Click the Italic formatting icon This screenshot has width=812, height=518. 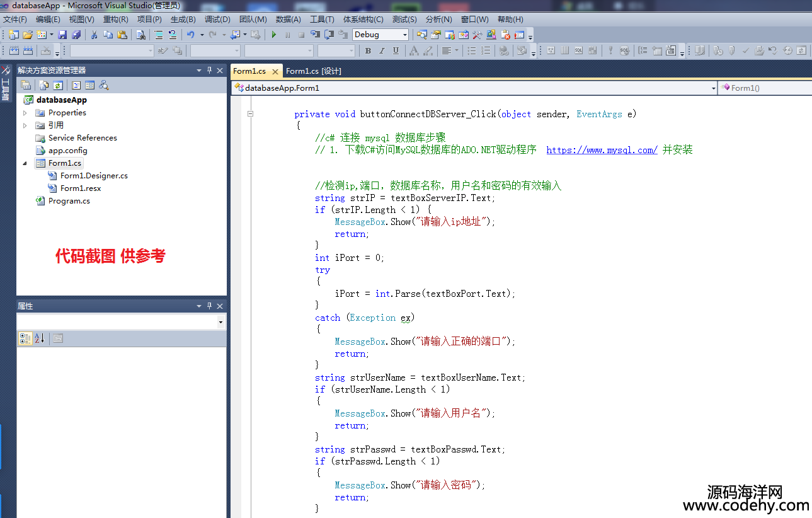382,51
